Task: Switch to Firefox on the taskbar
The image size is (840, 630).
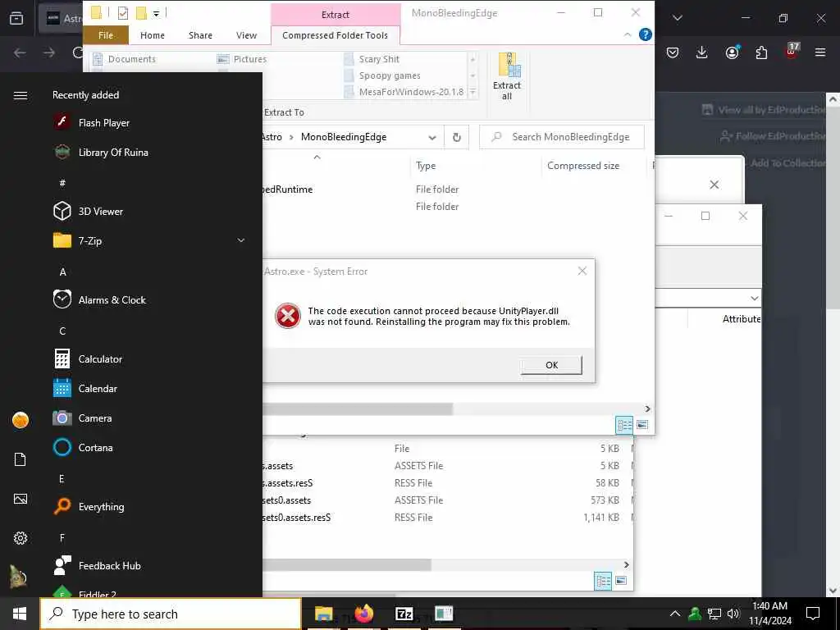Action: click(x=363, y=614)
